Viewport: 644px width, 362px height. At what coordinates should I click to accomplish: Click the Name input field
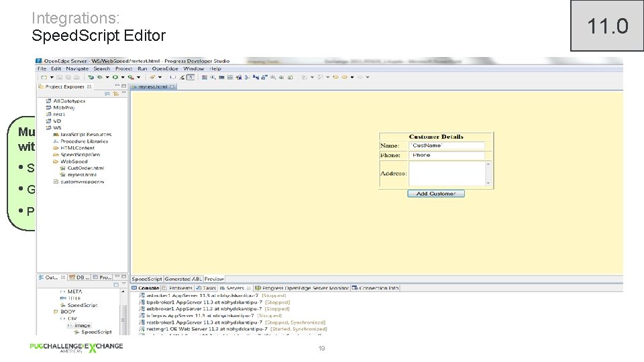click(447, 145)
